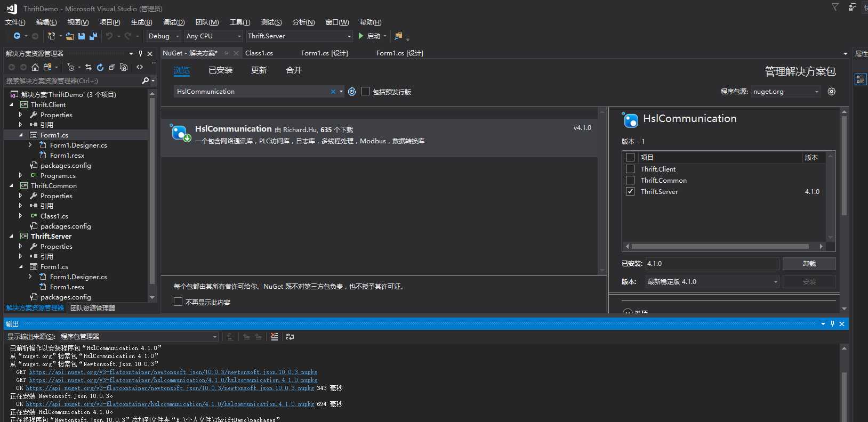
Task: Check the do not show again checkbox
Action: tap(178, 302)
